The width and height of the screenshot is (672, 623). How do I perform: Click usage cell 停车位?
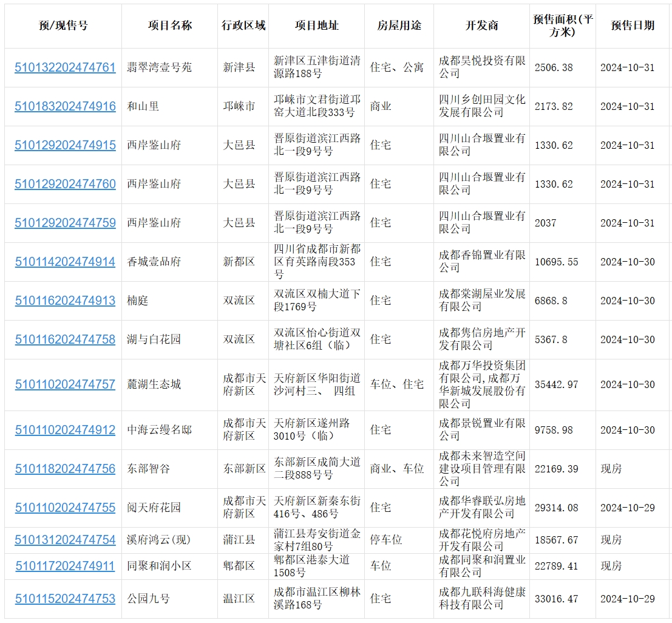pos(386,540)
